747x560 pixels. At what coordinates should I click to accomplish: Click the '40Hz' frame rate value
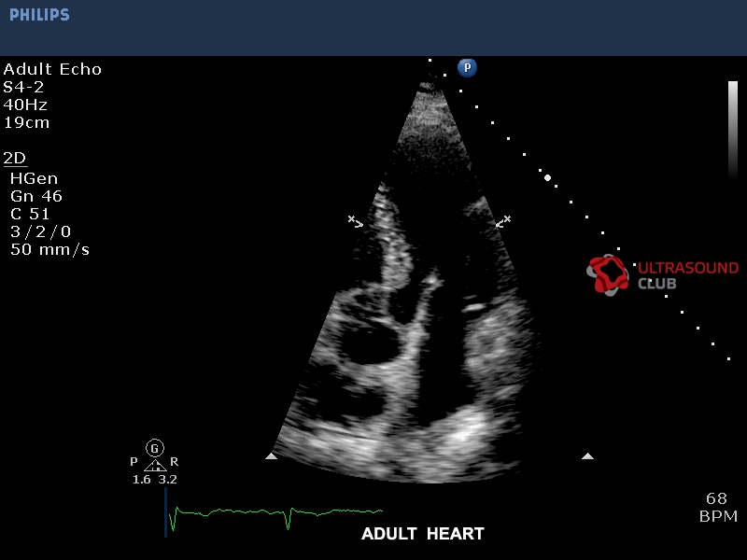pos(25,105)
